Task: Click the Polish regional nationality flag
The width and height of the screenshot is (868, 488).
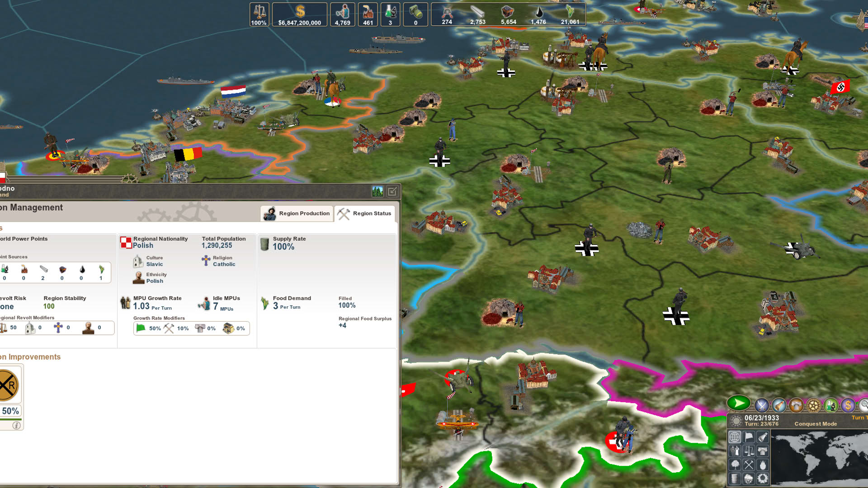Action: [x=126, y=243]
